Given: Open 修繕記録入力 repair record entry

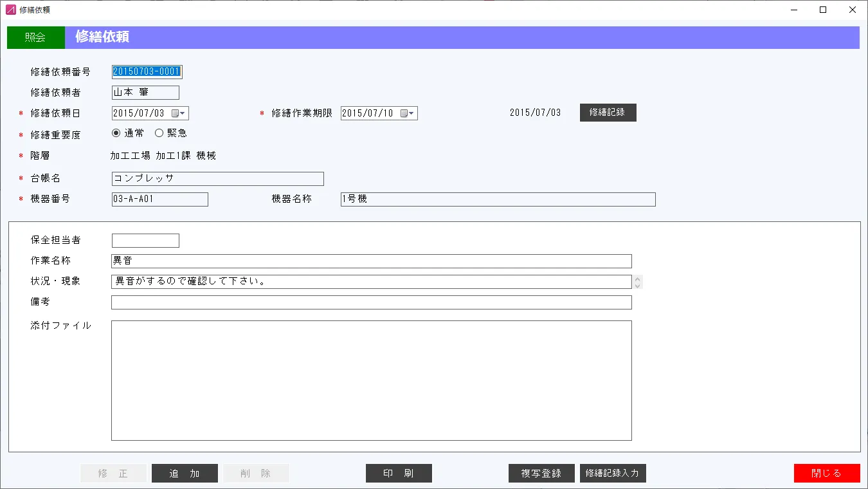Looking at the screenshot, I should [612, 473].
